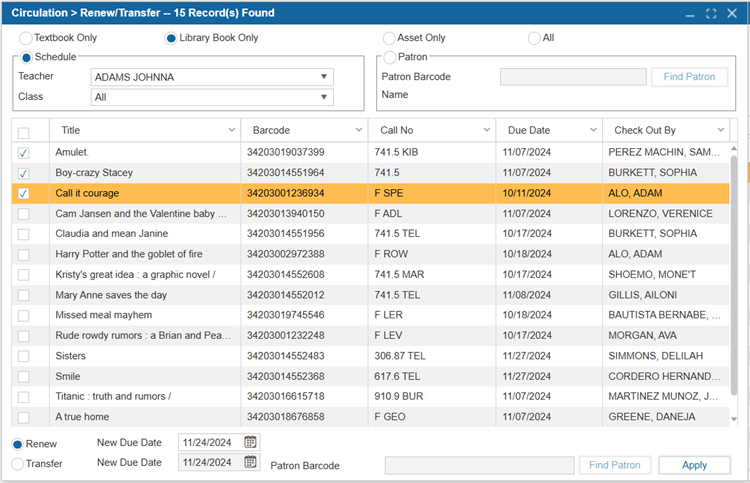Viewport: 750px width, 483px height.
Task: Open the Renew New Due Date calendar picker
Action: click(250, 442)
